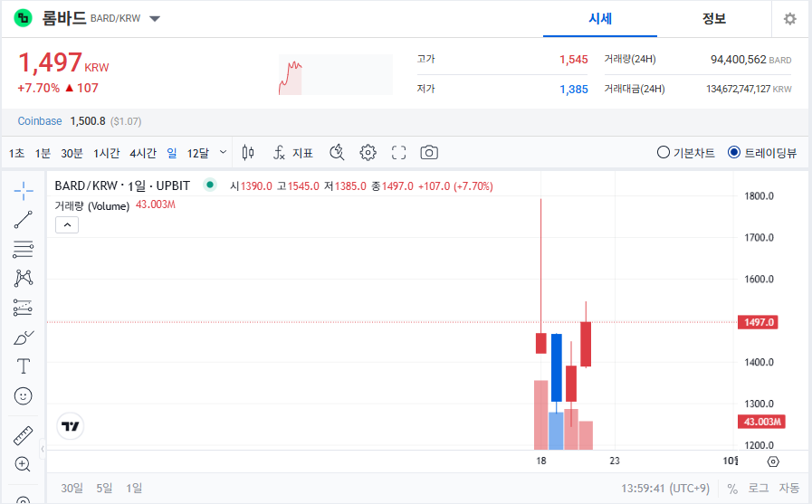The height and width of the screenshot is (504, 812).
Task: Toggle 자동 auto scale
Action: click(789, 488)
